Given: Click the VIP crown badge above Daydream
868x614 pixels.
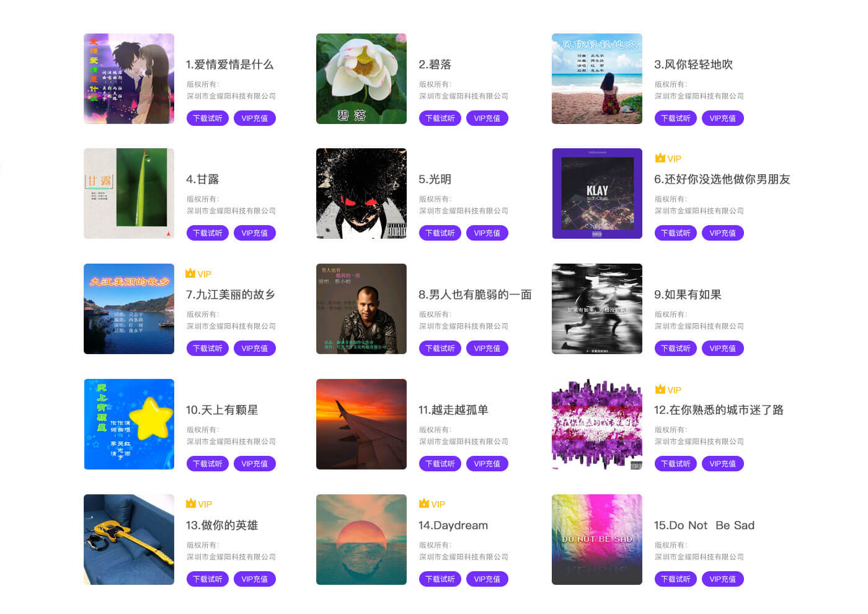Looking at the screenshot, I should point(424,504).
